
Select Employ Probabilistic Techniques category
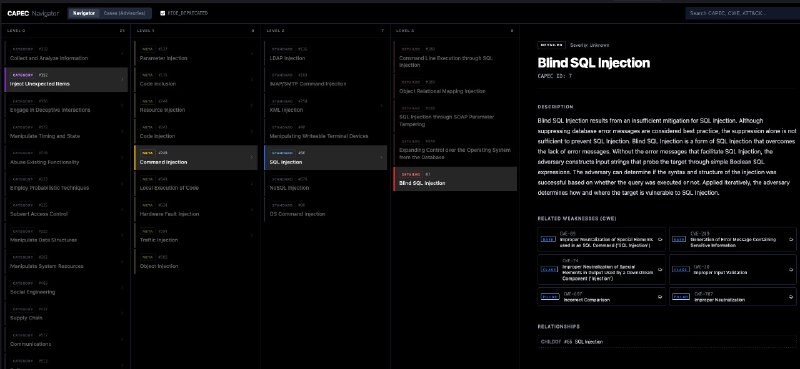pyautogui.click(x=66, y=184)
